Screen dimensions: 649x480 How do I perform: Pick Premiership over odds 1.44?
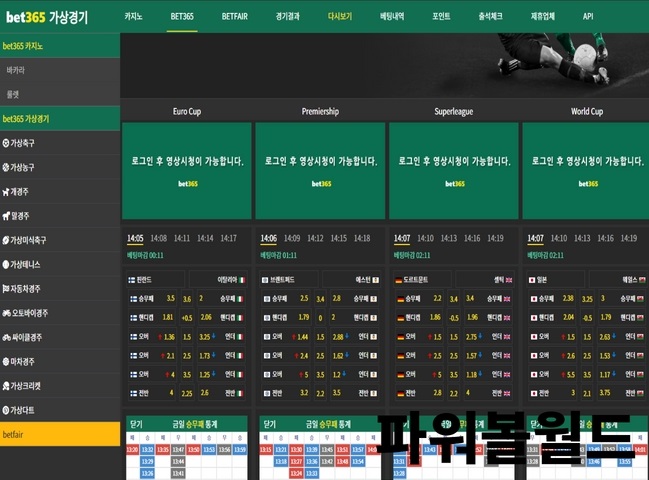[x=286, y=336]
